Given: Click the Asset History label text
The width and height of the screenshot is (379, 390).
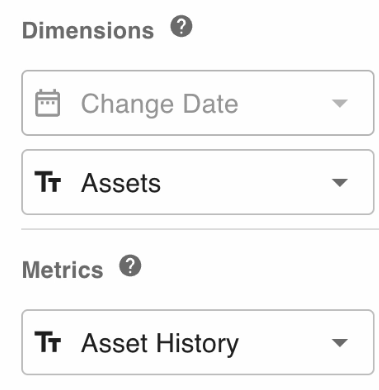Looking at the screenshot, I should pos(160,344).
